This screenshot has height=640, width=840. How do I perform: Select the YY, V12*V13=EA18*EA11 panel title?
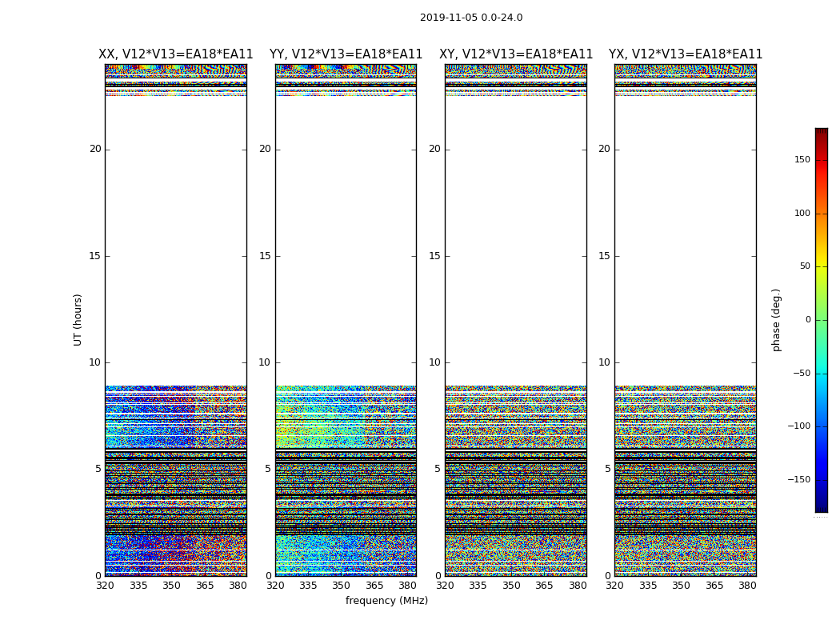(x=346, y=54)
